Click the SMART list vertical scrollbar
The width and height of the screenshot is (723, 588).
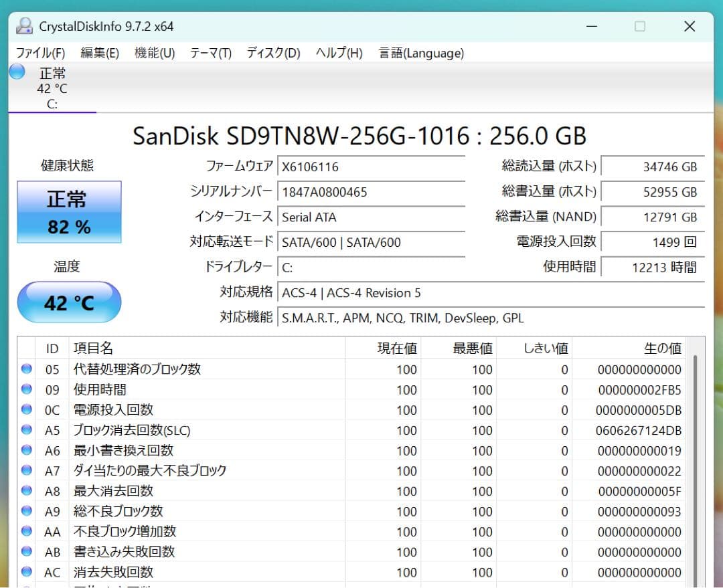tap(696, 470)
